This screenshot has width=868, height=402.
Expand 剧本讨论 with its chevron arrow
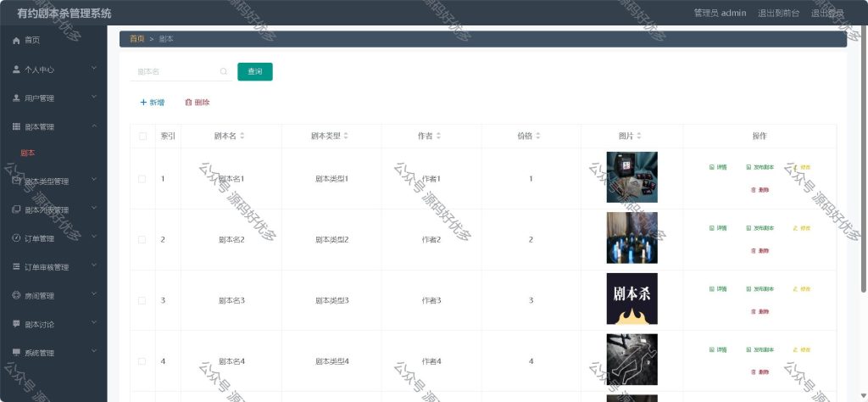pyautogui.click(x=93, y=323)
